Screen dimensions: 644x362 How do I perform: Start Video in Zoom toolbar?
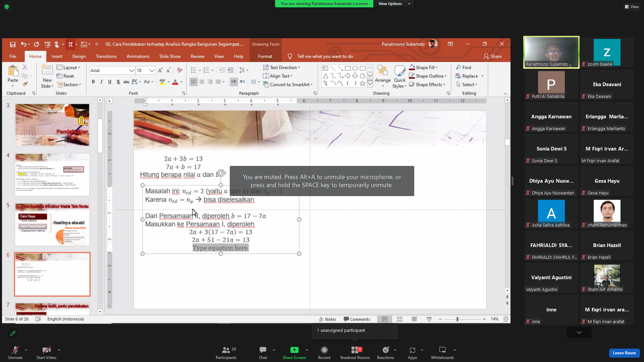pyautogui.click(x=46, y=353)
